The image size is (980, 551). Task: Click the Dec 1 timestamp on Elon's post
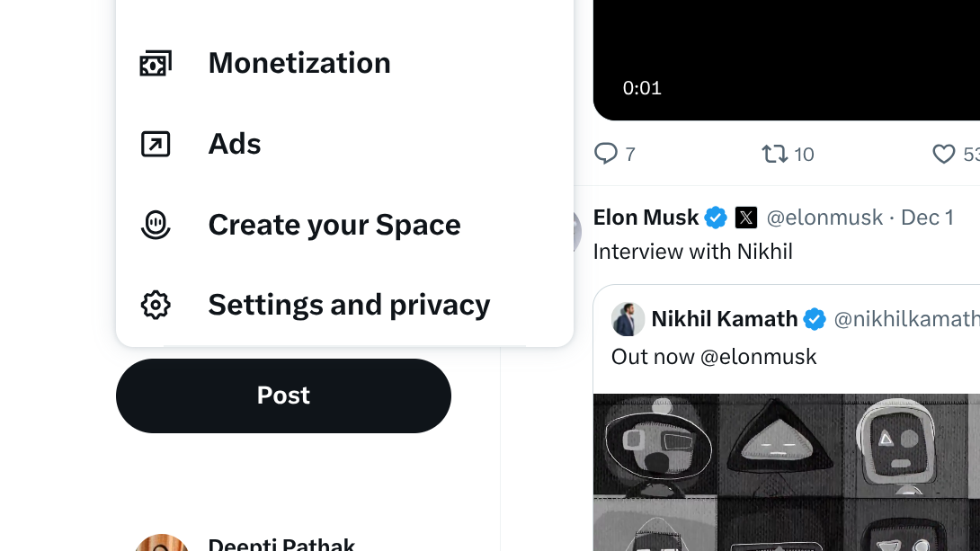click(x=927, y=218)
